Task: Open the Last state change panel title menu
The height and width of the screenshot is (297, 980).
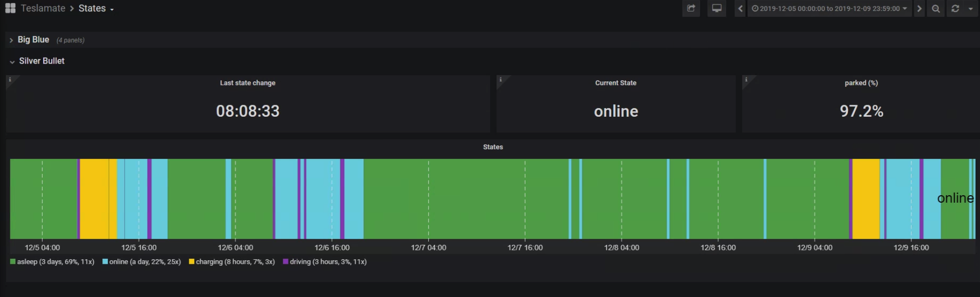Action: tap(247, 83)
